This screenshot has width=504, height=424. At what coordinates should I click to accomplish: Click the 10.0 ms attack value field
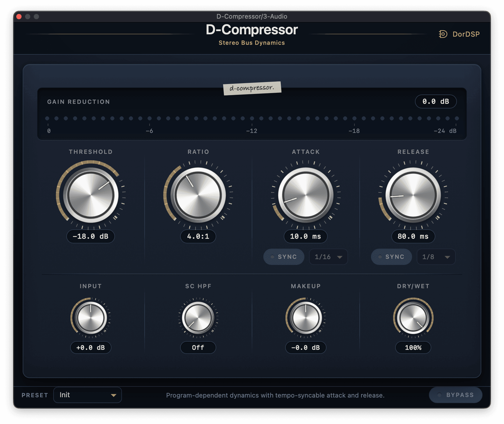pos(306,236)
